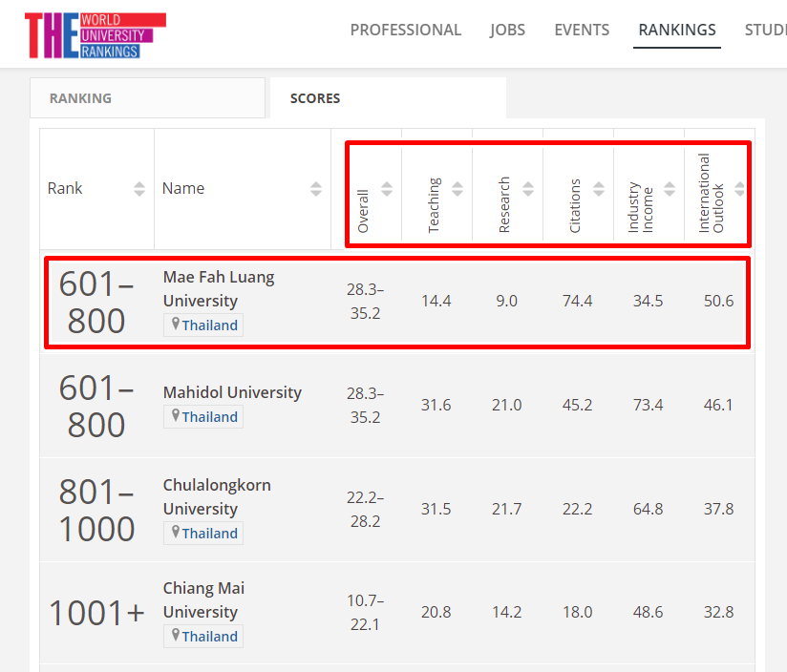Sort table by Name column arrows
The height and width of the screenshot is (672, 787).
316,189
